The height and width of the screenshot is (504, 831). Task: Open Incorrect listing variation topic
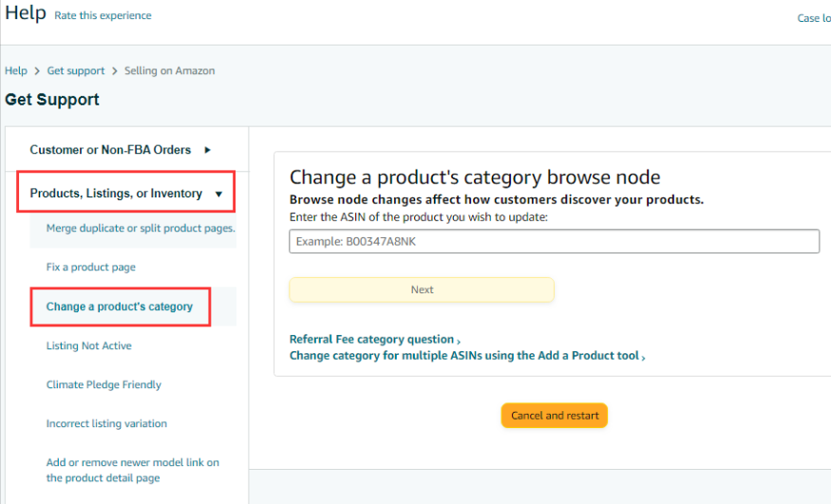coord(105,424)
